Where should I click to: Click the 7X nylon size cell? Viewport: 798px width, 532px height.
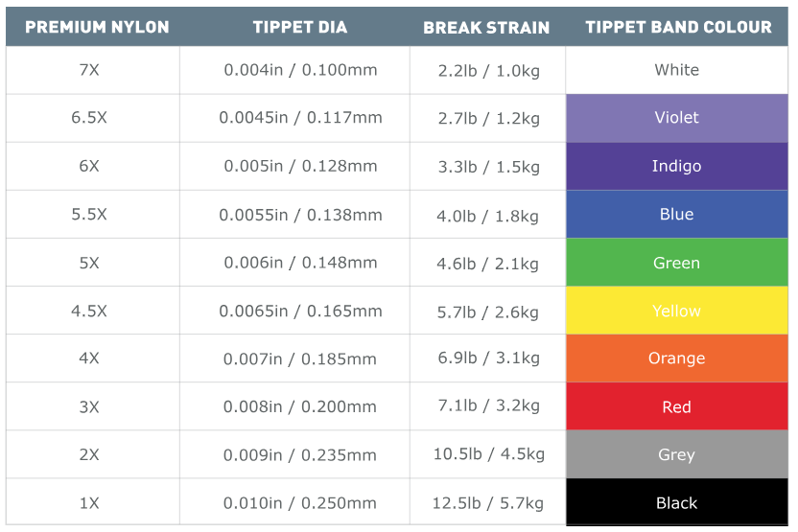click(x=89, y=70)
